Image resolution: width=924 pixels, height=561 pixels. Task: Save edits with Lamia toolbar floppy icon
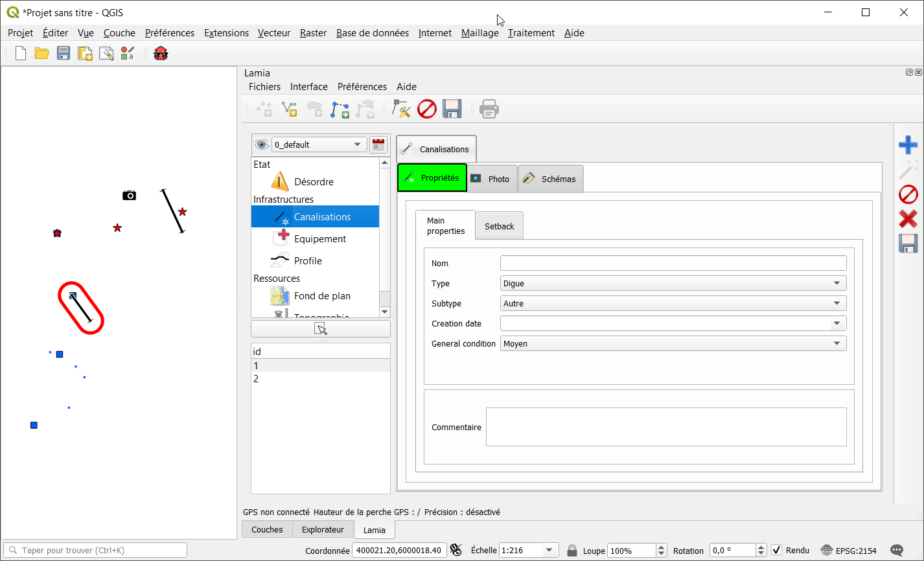coord(452,109)
